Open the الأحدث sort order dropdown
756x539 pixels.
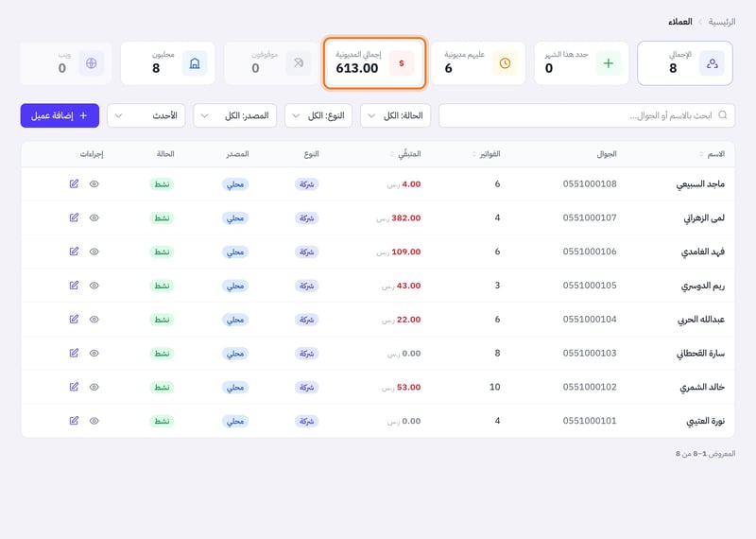click(146, 115)
